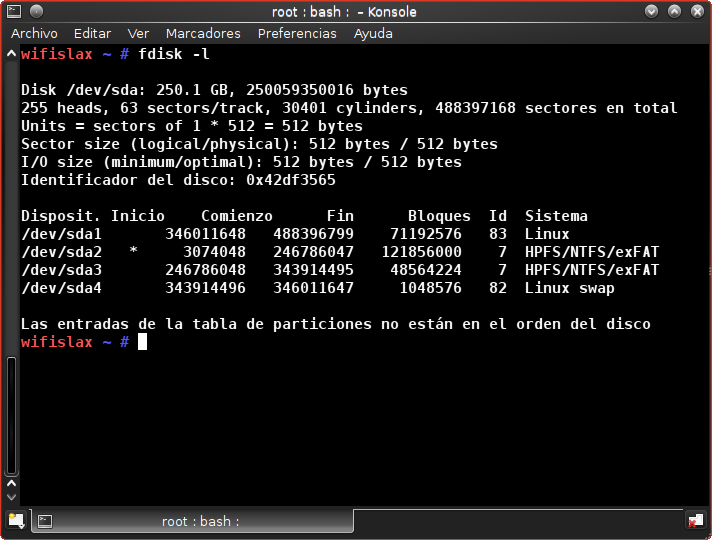Click the vertical scrollbar handle

[11, 415]
